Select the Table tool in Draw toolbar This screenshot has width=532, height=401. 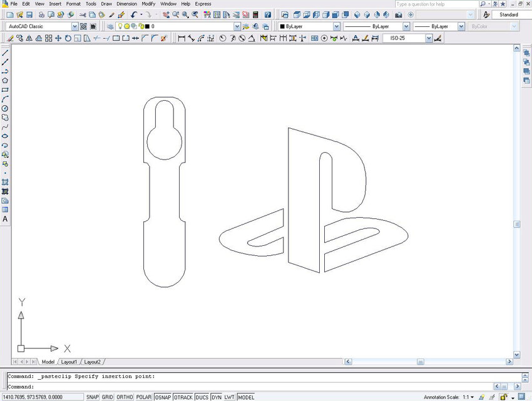(x=5, y=210)
